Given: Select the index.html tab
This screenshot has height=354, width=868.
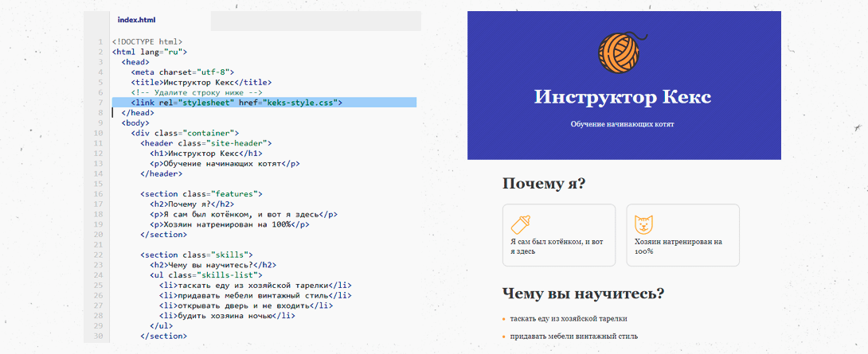Looking at the screenshot, I should click(137, 20).
